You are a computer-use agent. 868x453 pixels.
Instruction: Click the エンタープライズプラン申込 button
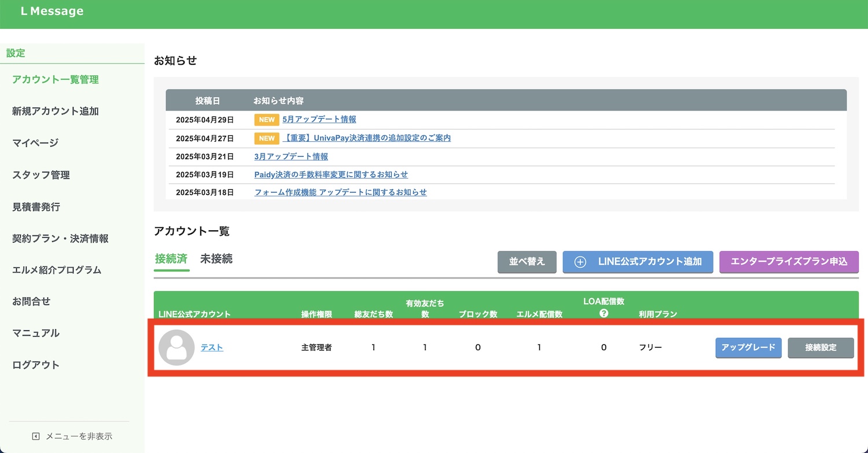point(789,262)
